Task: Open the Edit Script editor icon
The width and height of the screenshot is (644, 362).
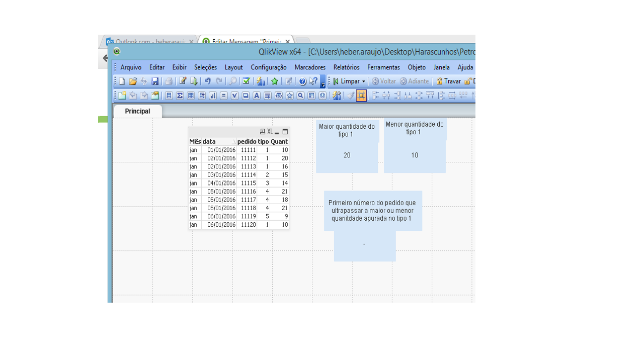Action: pyautogui.click(x=183, y=81)
